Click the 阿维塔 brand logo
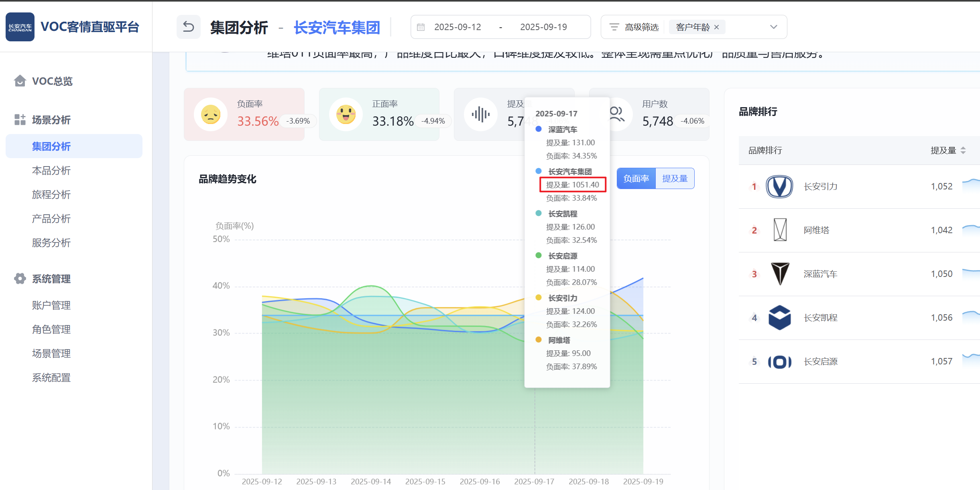The image size is (980, 490). click(780, 230)
